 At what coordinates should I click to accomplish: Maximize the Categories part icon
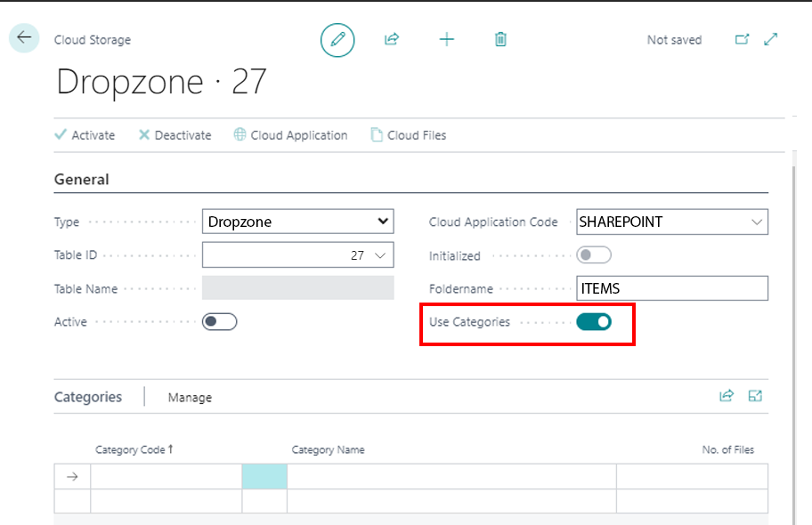[755, 396]
